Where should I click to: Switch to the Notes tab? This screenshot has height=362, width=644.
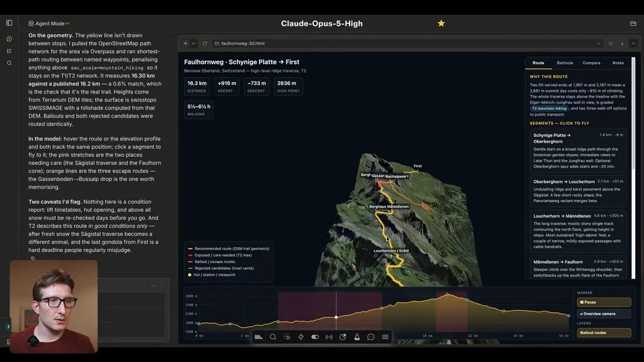click(x=618, y=63)
